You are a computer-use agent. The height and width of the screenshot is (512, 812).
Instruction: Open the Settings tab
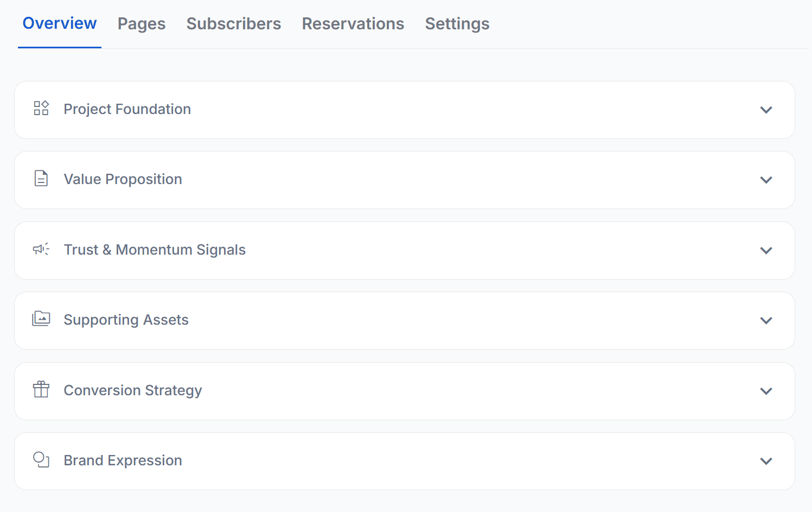(457, 24)
